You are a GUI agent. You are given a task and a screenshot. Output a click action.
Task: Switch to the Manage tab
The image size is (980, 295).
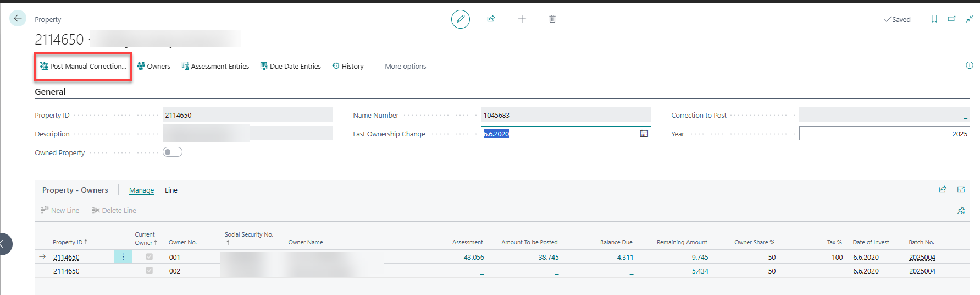141,190
